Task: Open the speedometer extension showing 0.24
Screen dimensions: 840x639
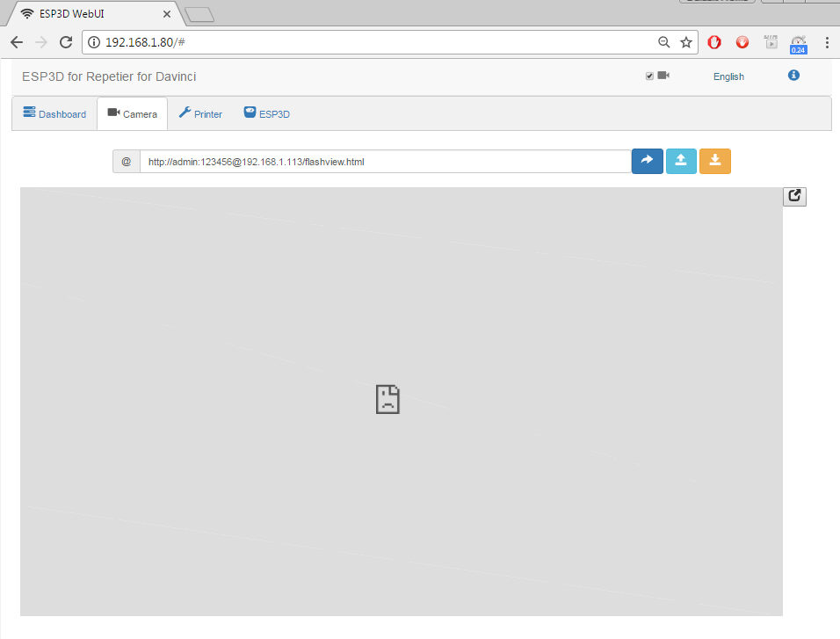Action: pos(798,43)
